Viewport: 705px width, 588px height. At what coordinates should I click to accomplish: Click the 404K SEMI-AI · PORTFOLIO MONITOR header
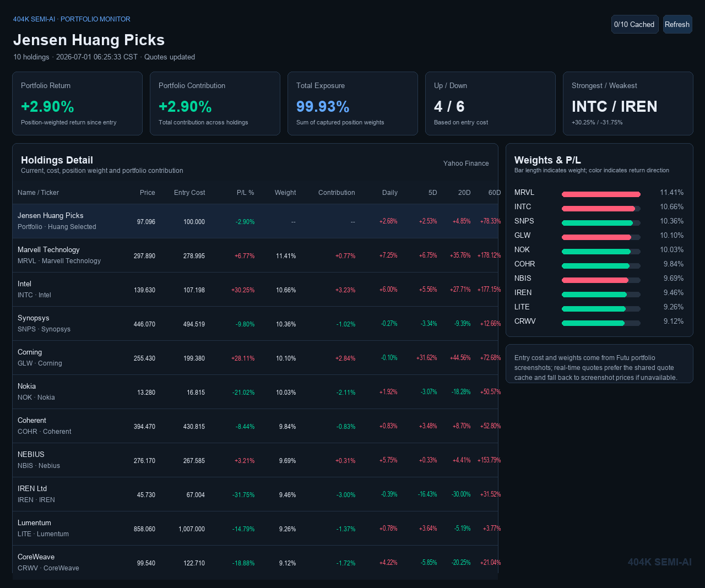(72, 19)
